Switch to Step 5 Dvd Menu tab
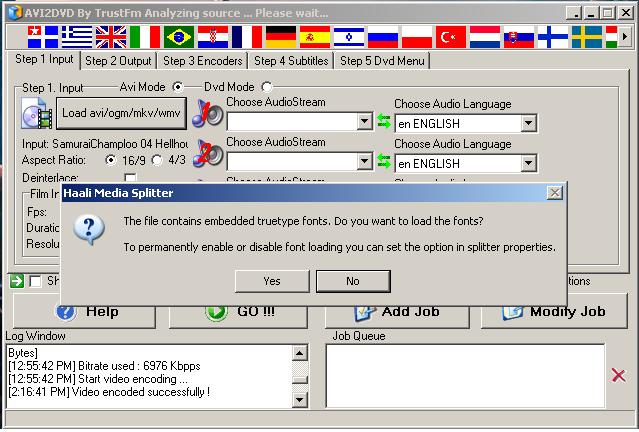The width and height of the screenshot is (639, 432). tap(382, 61)
